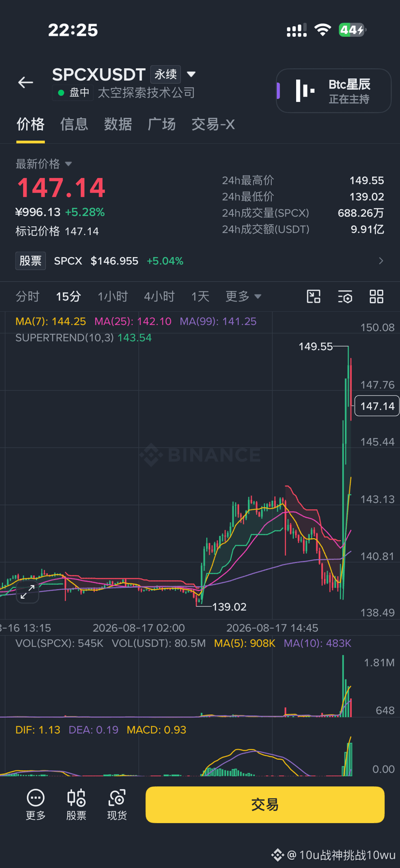Select the 分时 chart interval
The image size is (400, 868).
(27, 296)
